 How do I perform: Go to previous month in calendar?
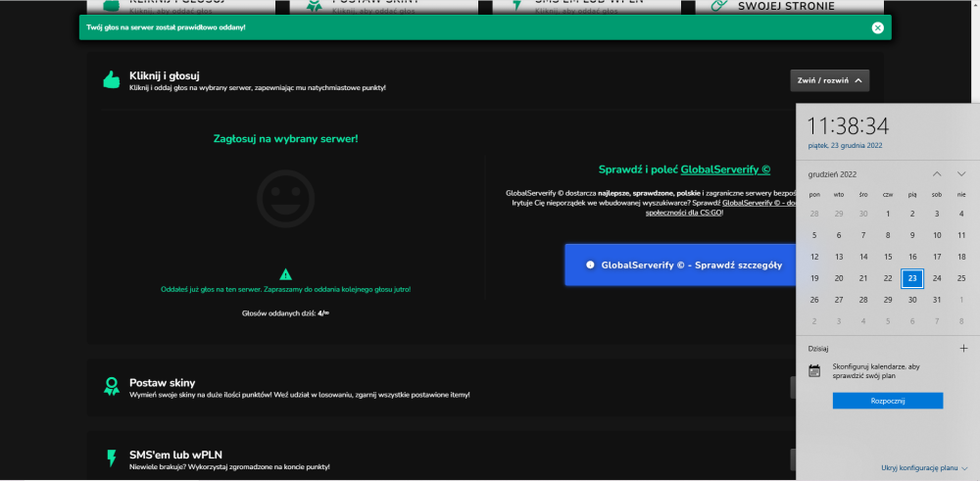coord(937,173)
